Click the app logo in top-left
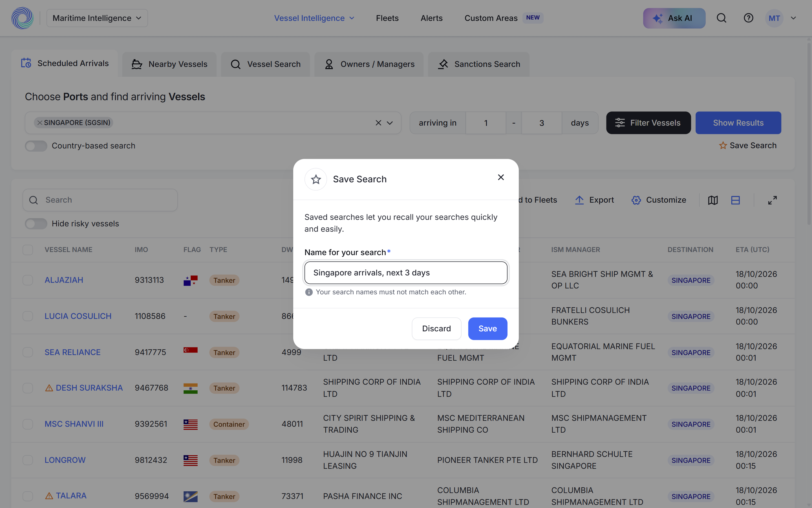812x508 pixels. pos(23,18)
